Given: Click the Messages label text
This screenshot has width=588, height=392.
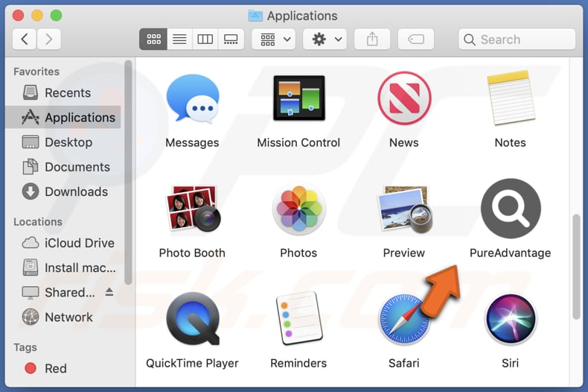Looking at the screenshot, I should pyautogui.click(x=192, y=142).
